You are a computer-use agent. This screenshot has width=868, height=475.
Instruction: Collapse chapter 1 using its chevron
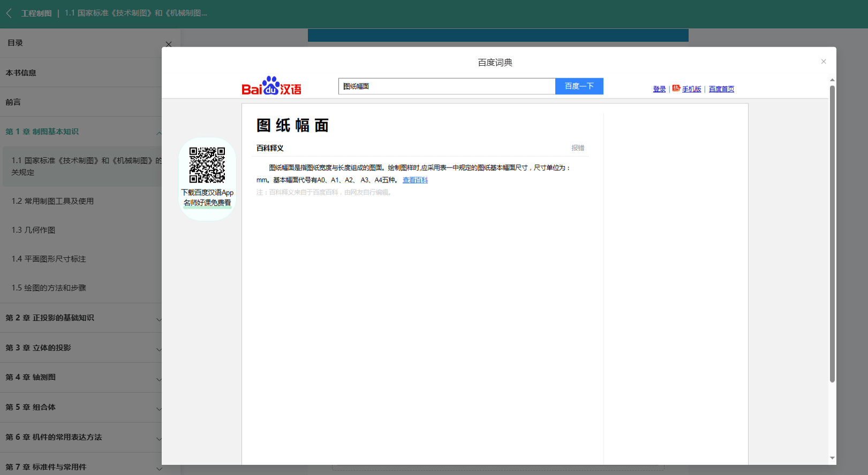[x=159, y=133]
